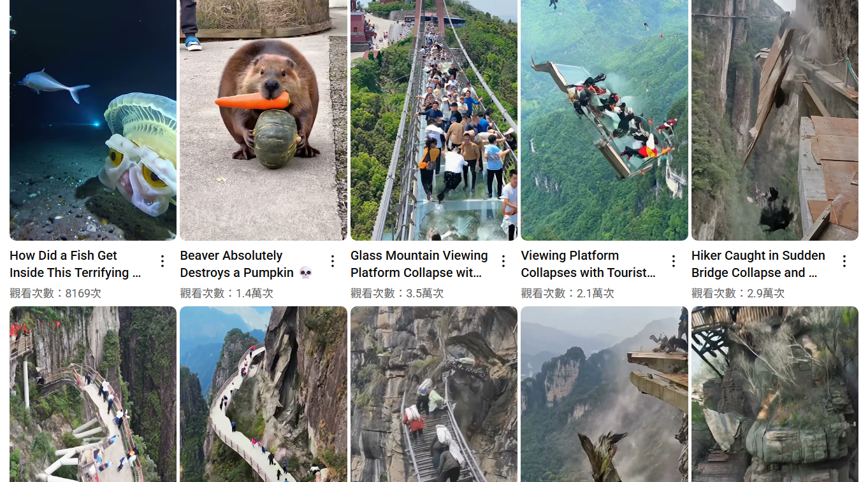Image resolution: width=868 pixels, height=482 pixels.
Task: Open 'Beaver Absolutely Destroys a Pumpkin' title
Action: (x=246, y=264)
